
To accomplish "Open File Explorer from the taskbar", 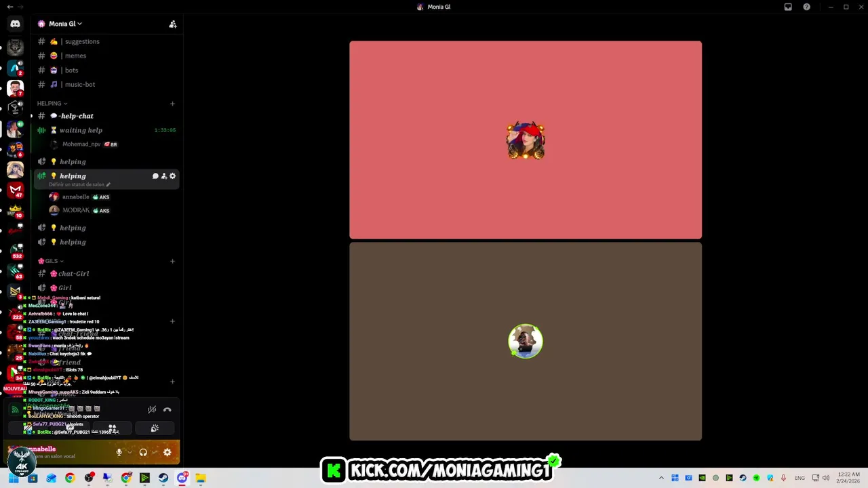I will click(201, 478).
